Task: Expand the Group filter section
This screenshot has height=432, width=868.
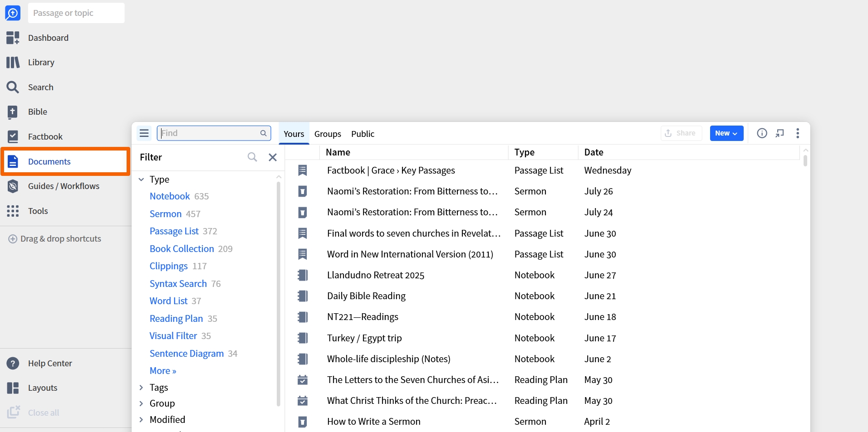Action: (141, 403)
